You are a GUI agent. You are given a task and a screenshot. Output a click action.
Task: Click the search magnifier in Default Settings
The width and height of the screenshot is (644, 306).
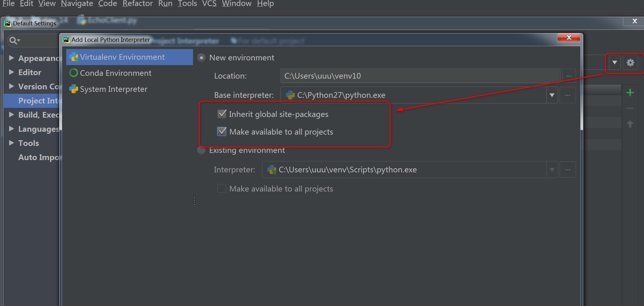14,41
